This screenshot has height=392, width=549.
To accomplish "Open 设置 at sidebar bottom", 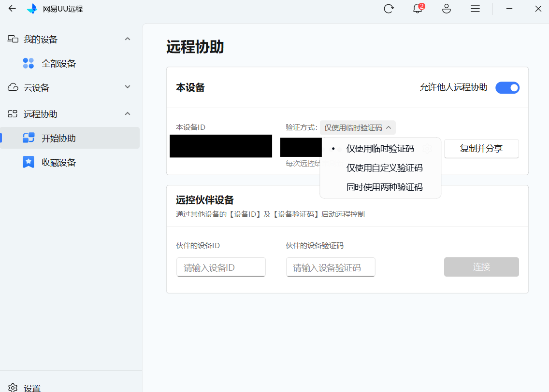I will pos(32,388).
